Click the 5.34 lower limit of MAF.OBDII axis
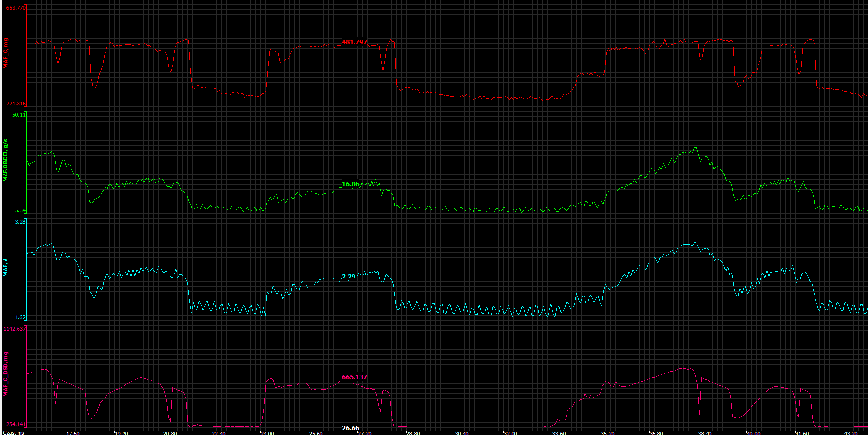This screenshot has height=435, width=868. pos(20,210)
